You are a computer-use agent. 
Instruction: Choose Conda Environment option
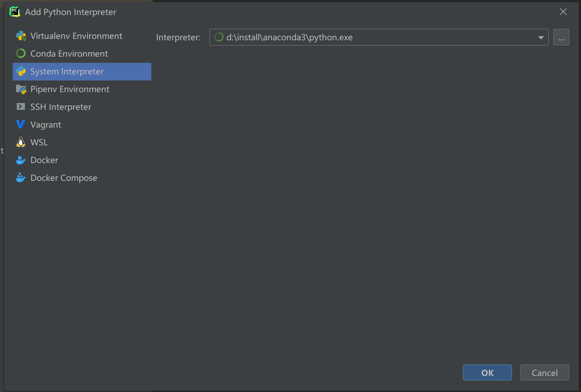pyautogui.click(x=82, y=54)
